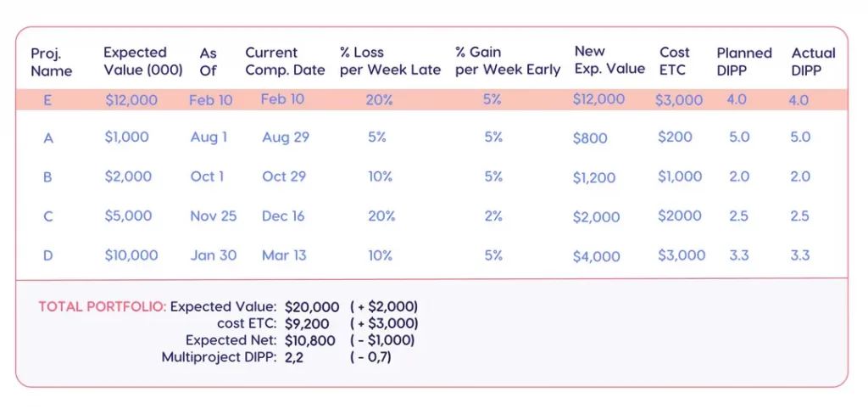Click the $10,000 expected value for project D
The image size is (868, 420).
point(131,255)
